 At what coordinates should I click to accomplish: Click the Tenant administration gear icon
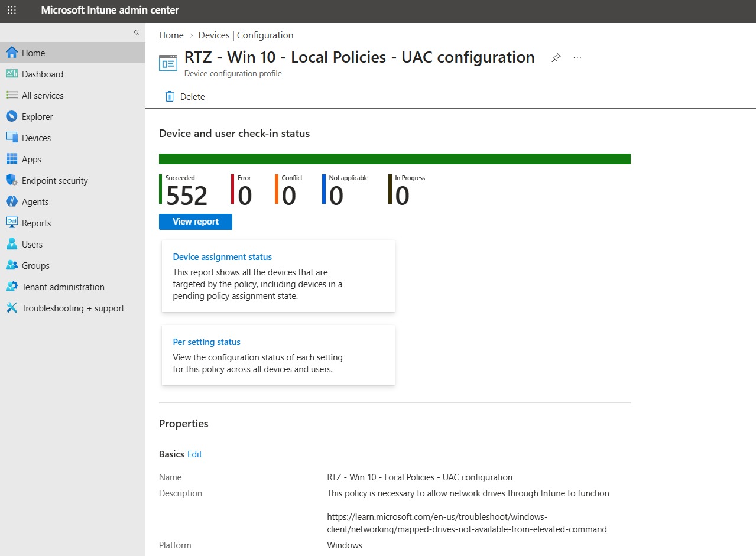coord(12,287)
